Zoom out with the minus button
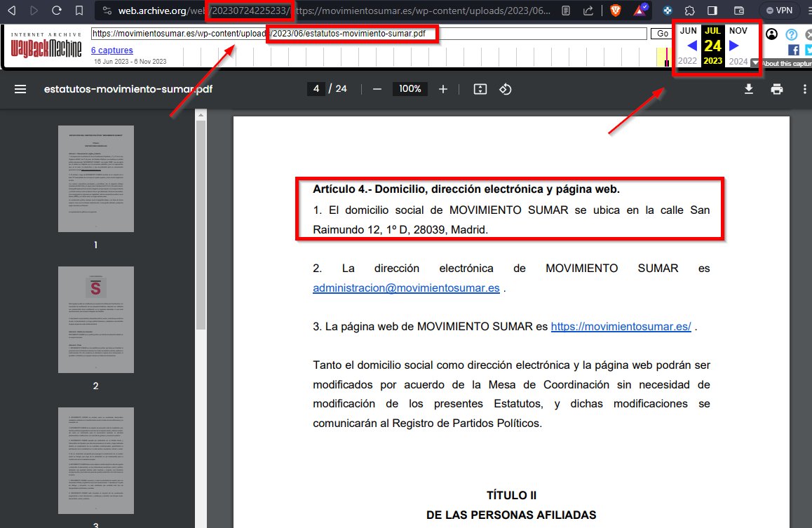 click(x=377, y=89)
